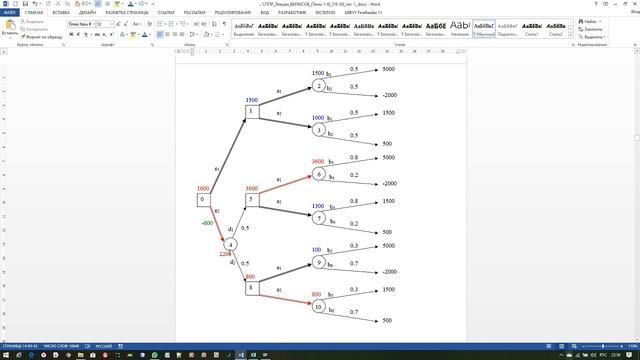
Task: Increase paragraph indent icon
Action: click(204, 24)
